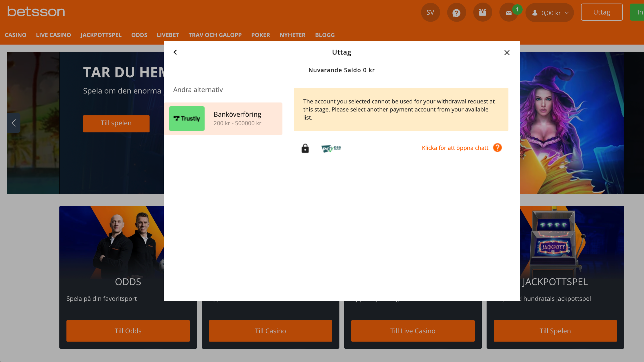Click 'Spela på din favoritsport' text
Screen dimensions: 644x362
click(101, 298)
